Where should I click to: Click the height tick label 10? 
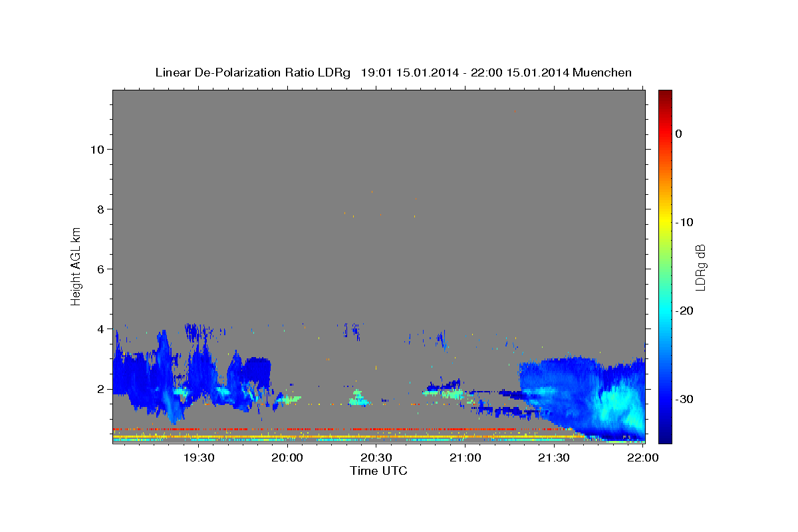point(96,149)
